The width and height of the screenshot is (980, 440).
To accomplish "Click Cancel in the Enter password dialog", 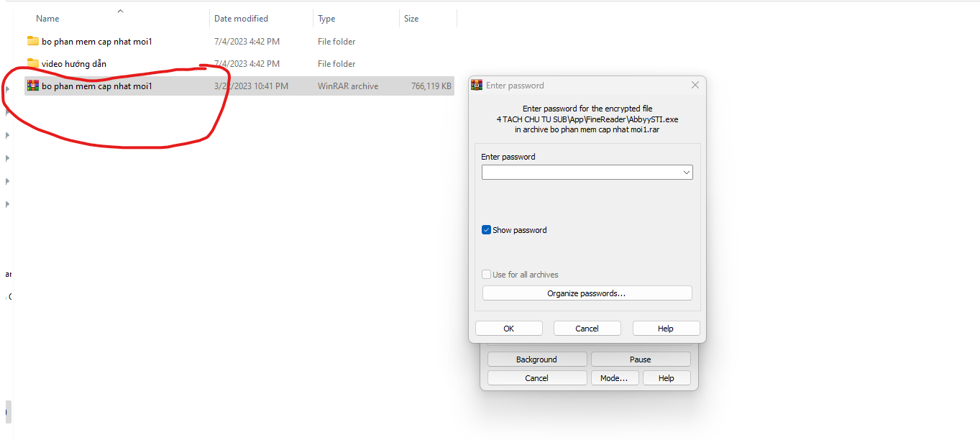I will [587, 329].
